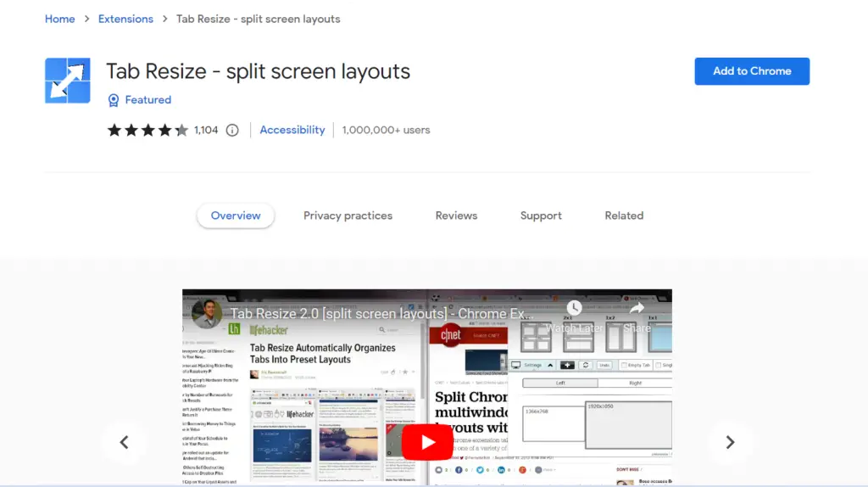Click the Tab Resize - split screen layouts heading
Screen dimensions: 868x487
(x=258, y=71)
